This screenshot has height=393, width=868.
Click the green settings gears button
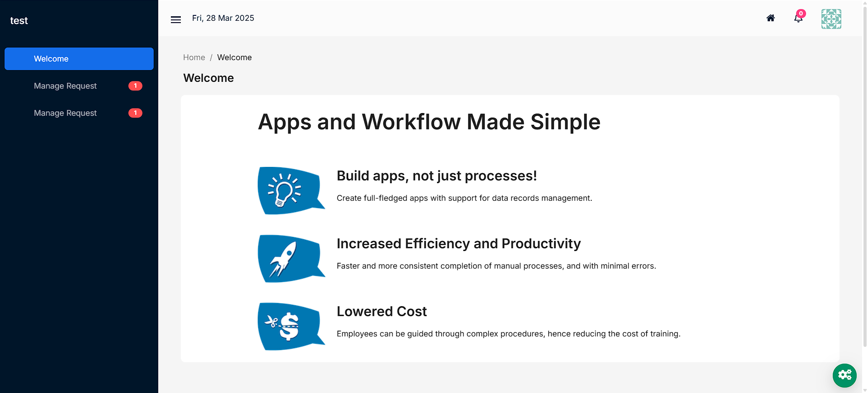[844, 375]
